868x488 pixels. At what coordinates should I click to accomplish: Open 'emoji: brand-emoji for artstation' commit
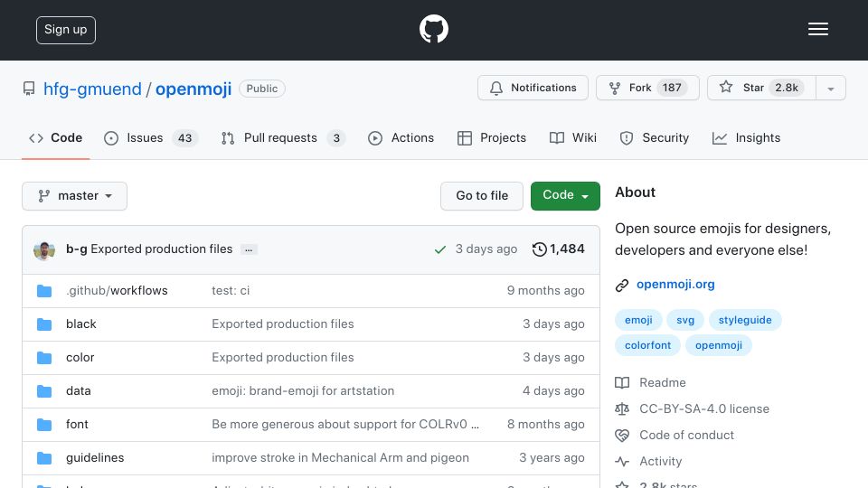[303, 391]
